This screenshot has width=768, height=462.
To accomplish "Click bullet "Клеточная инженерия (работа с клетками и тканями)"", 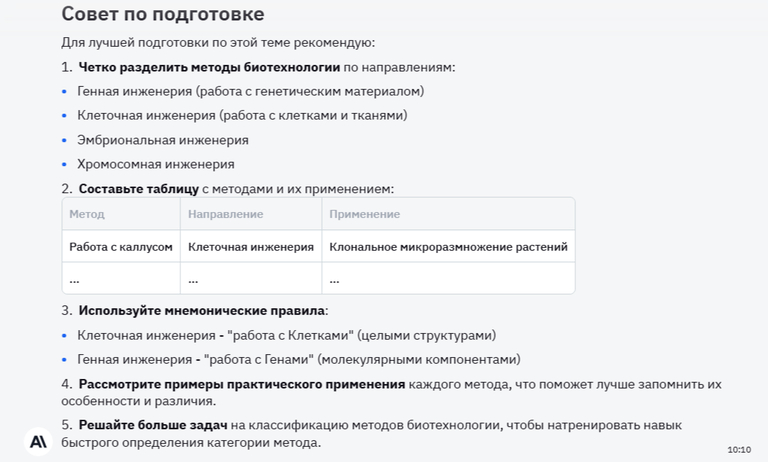I will click(242, 116).
